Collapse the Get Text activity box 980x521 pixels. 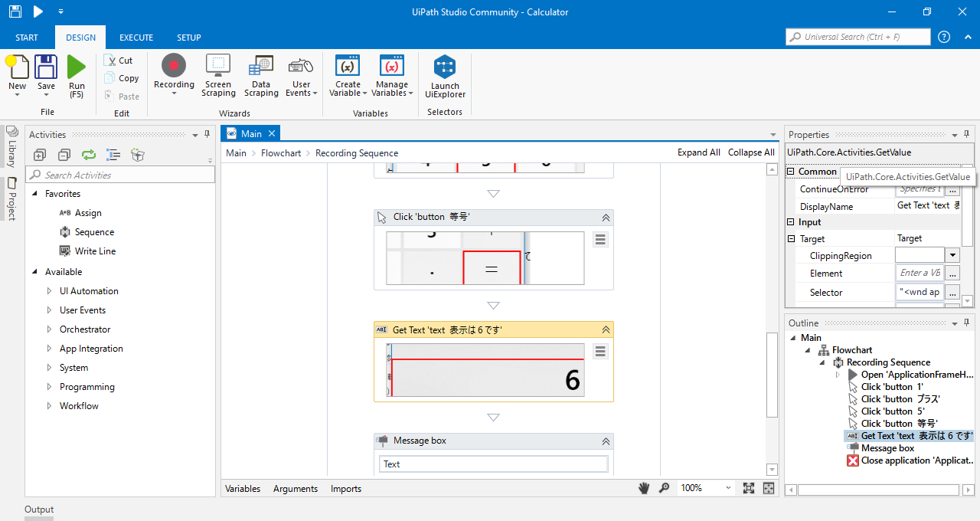606,329
